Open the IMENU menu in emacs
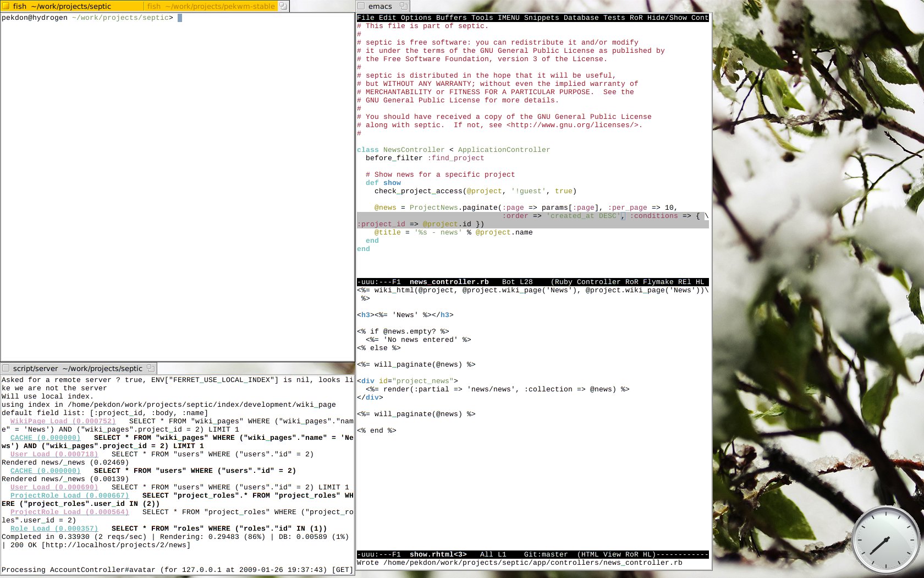 pyautogui.click(x=509, y=18)
